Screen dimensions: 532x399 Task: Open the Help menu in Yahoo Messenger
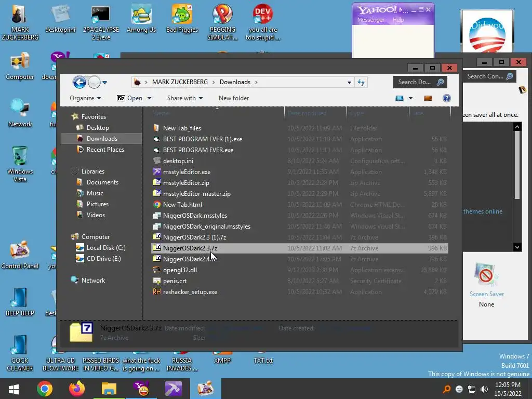coord(398,20)
